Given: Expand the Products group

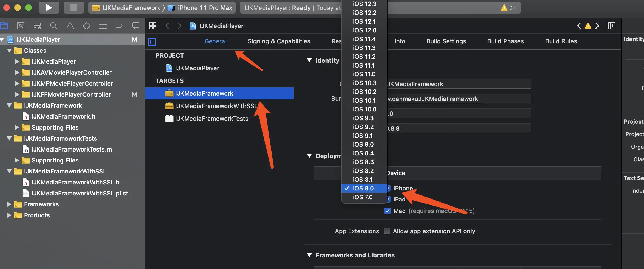Looking at the screenshot, I should pyautogui.click(x=9, y=215).
